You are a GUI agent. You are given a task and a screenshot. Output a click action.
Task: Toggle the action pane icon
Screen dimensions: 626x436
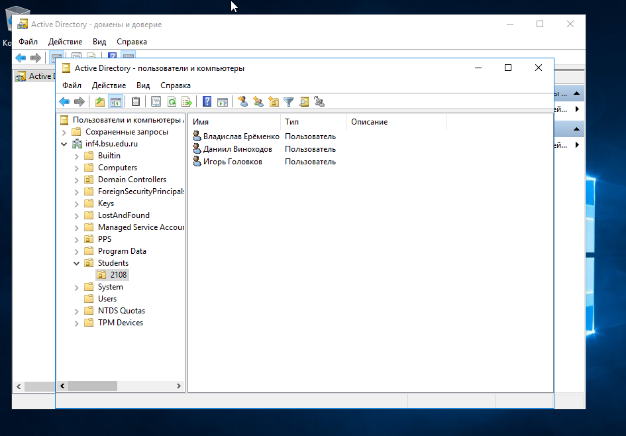pos(222,102)
